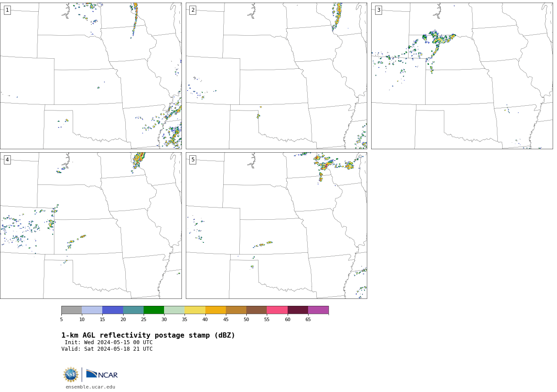Click the colorbar tick label '35'
The height and width of the screenshot is (392, 557).
(x=185, y=320)
